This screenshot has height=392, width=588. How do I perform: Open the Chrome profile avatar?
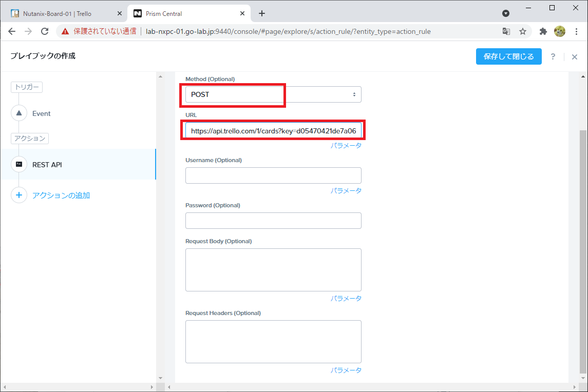pos(560,31)
